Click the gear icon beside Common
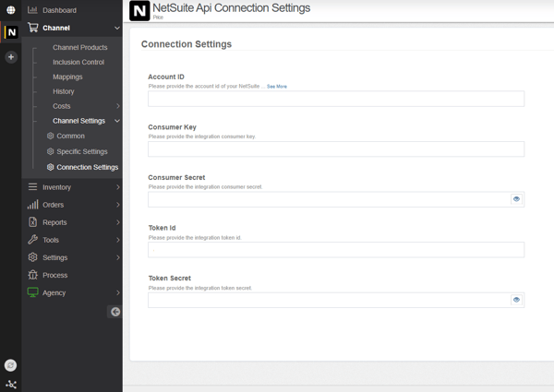Screen dimensions: 554x392 coord(50,136)
